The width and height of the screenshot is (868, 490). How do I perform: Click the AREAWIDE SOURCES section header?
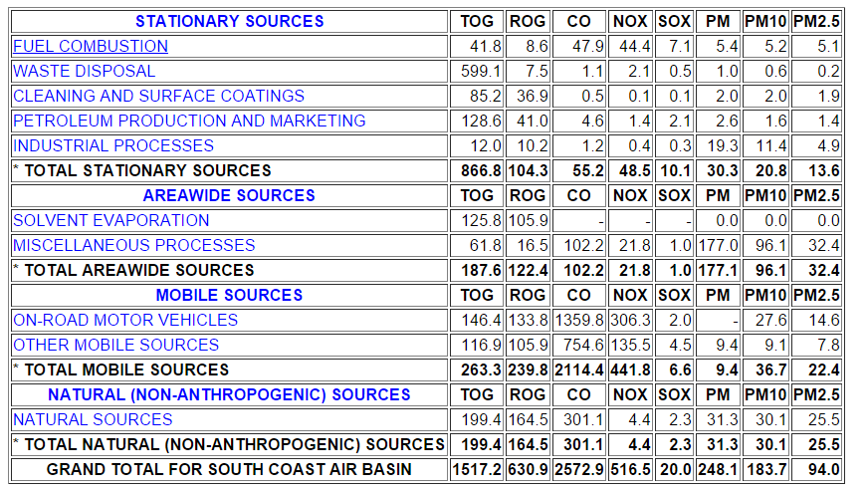229,195
